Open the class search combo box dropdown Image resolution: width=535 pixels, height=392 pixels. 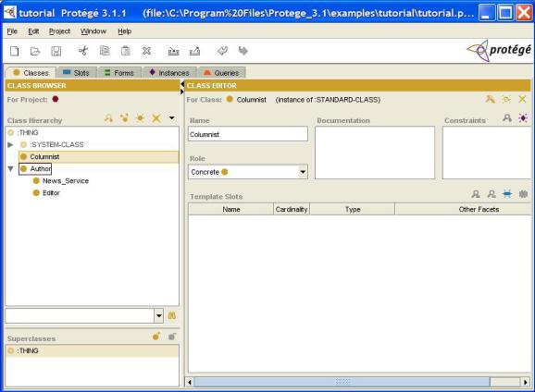point(158,315)
